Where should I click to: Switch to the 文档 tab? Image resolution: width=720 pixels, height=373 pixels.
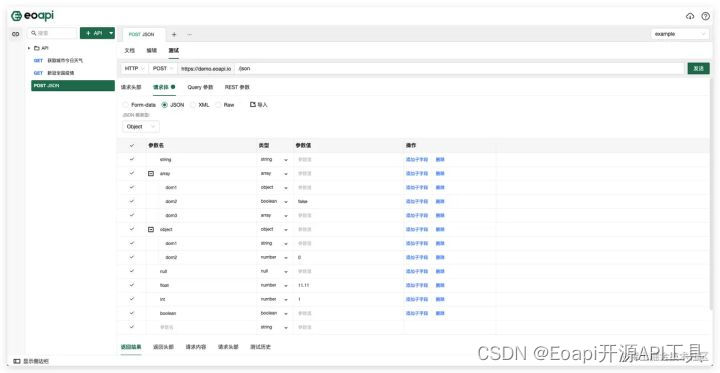129,50
